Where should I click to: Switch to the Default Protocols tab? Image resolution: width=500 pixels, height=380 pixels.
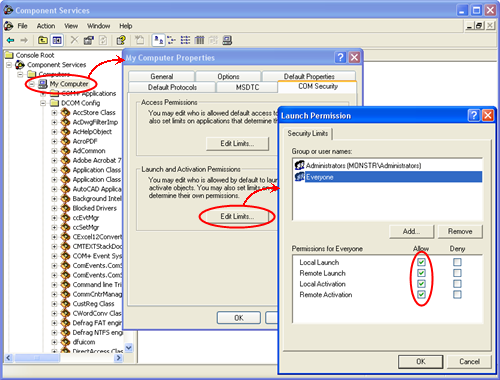172,87
